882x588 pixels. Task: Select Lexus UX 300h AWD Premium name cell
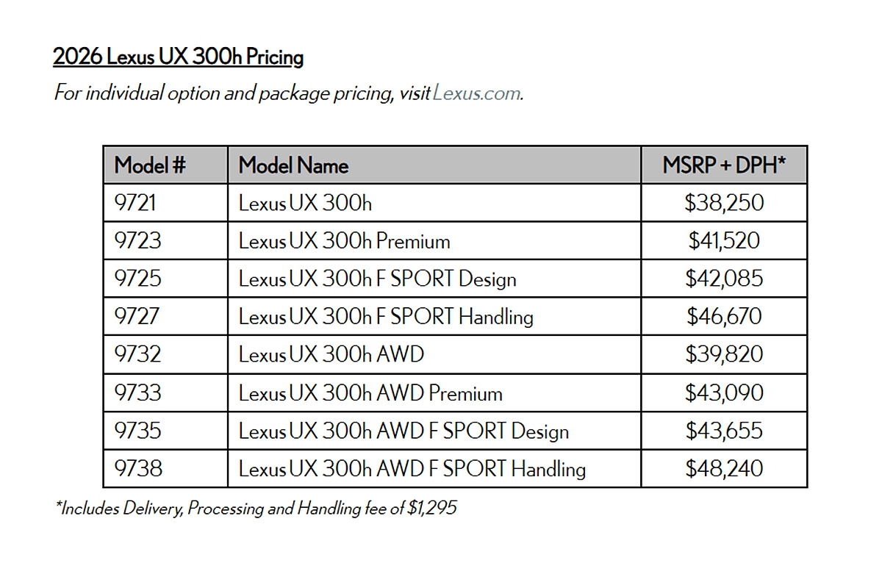pos(370,393)
